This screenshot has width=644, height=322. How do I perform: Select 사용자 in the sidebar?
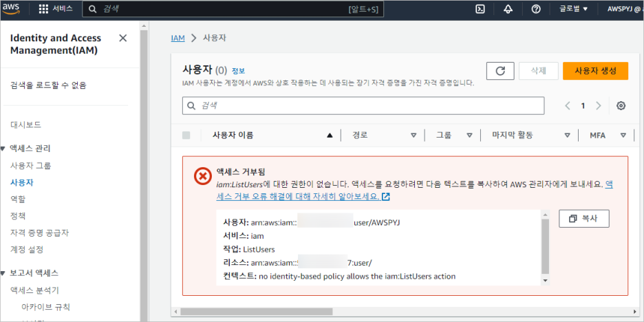(22, 182)
